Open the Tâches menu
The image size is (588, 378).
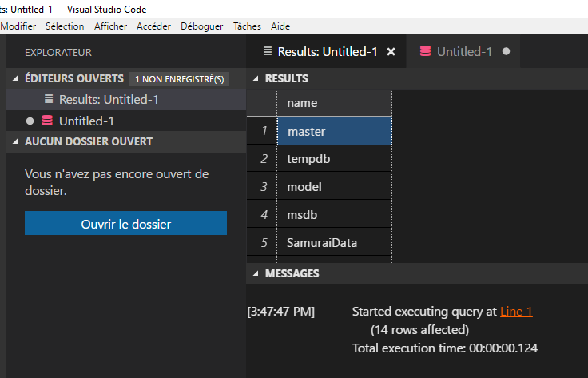pos(247,26)
